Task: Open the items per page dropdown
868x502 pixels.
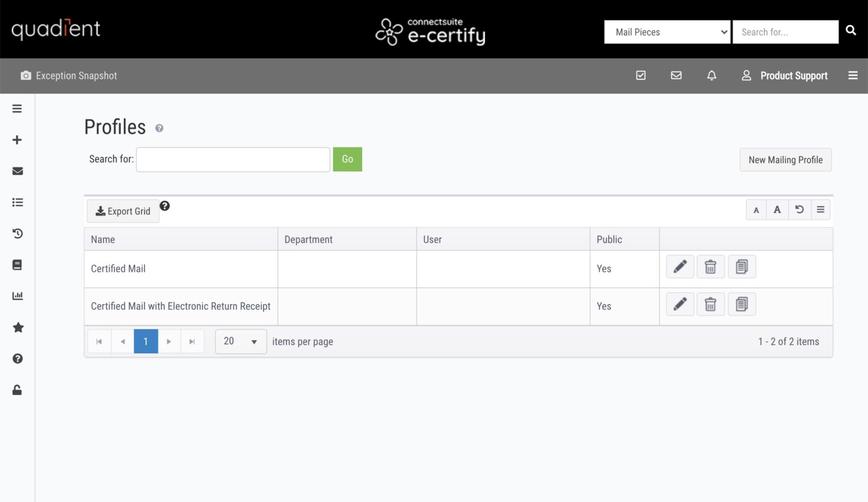Action: coord(241,341)
